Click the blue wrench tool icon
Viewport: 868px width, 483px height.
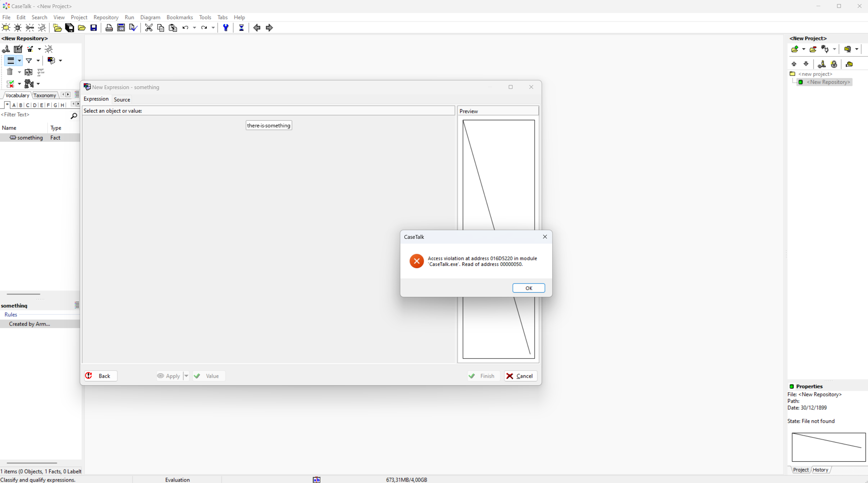tap(226, 28)
